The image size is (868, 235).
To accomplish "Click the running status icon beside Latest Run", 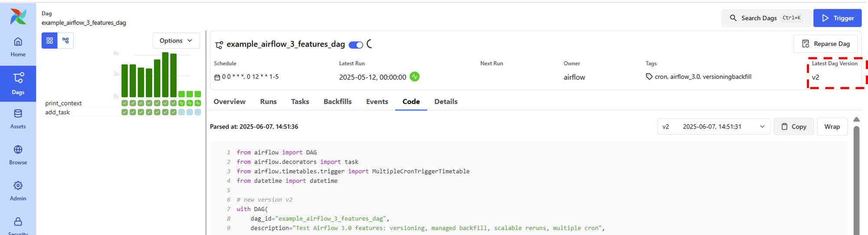I will click(x=415, y=77).
